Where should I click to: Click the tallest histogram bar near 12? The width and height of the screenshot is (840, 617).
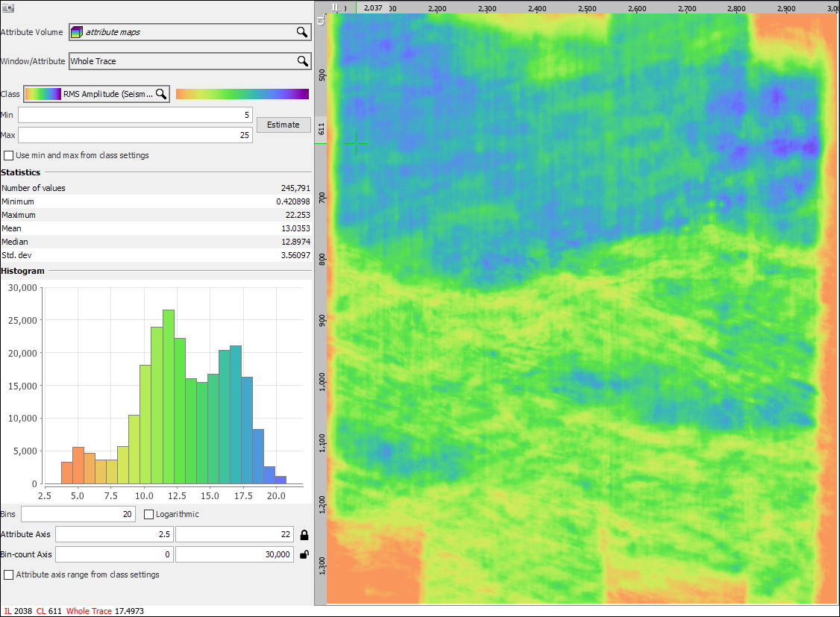point(168,397)
